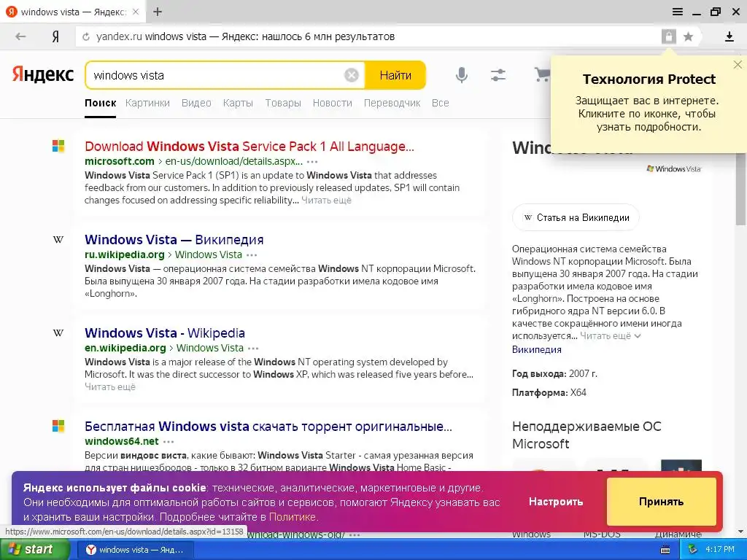The image size is (747, 560).
Task: Click the Найти search button
Action: point(395,75)
